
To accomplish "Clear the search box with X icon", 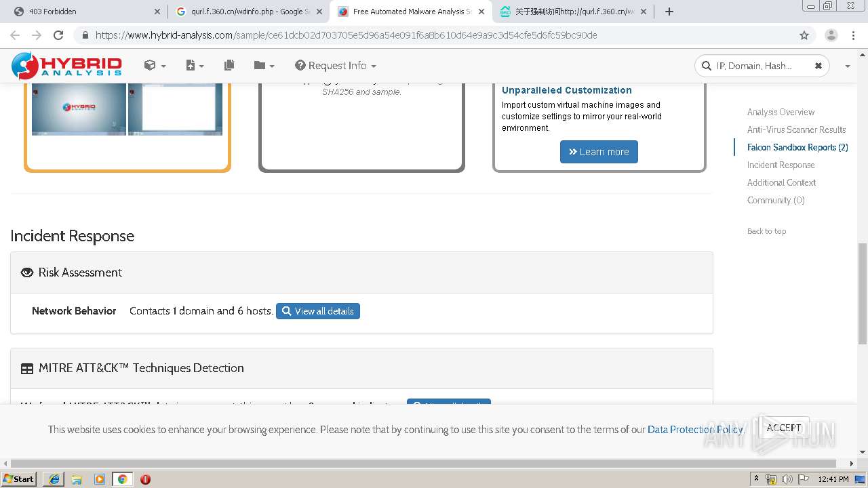I will pyautogui.click(x=818, y=66).
